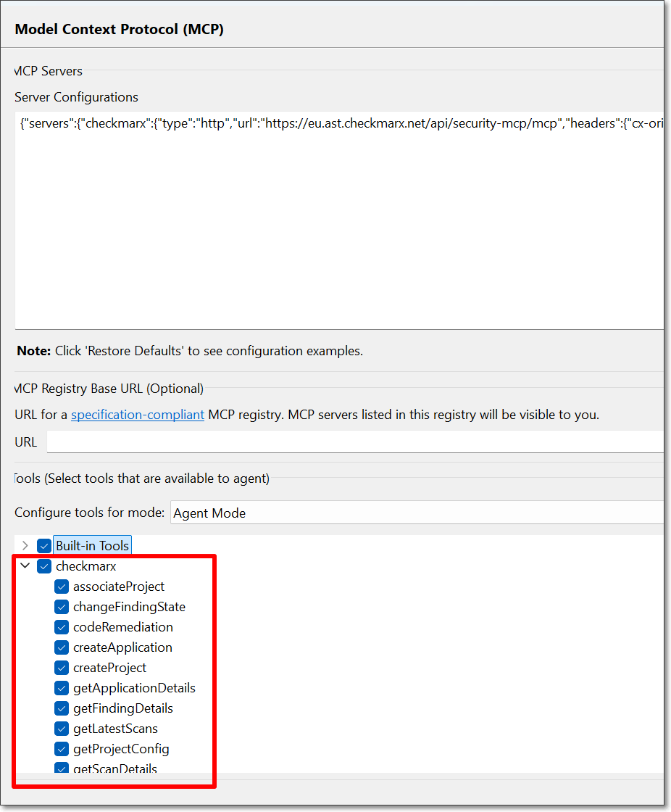
Task: Toggle the codeRemediation tool checkbox
Action: [62, 627]
